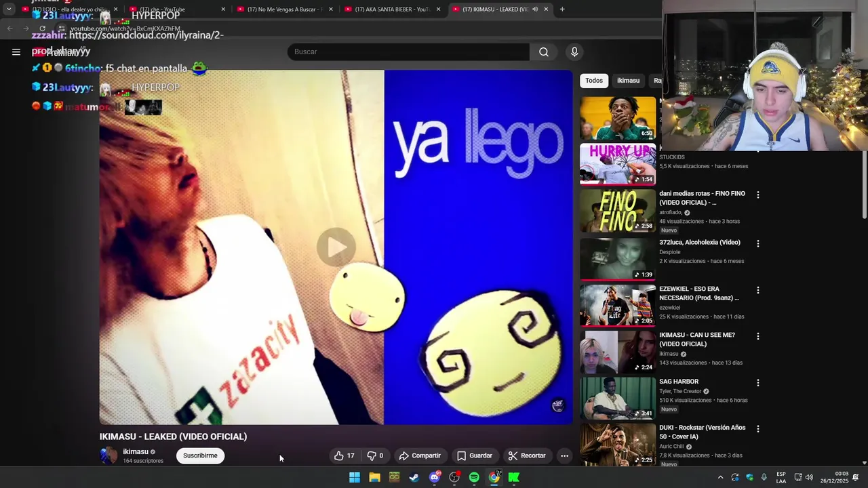This screenshot has height=488, width=868.
Task: Open the tab search chevron dropdown
Action: pos(9,9)
